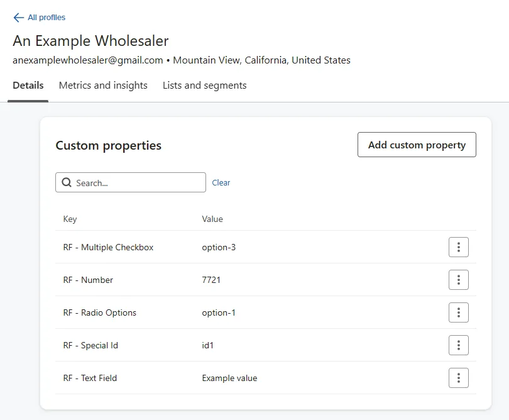Click the profile email anexamplewholesaler@gmail.com
Image resolution: width=509 pixels, height=420 pixels.
click(87, 60)
